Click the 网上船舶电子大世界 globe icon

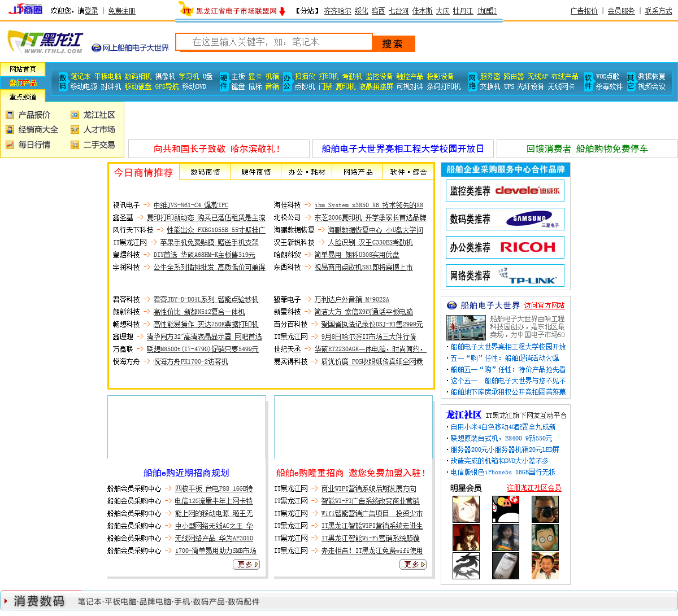pos(96,48)
